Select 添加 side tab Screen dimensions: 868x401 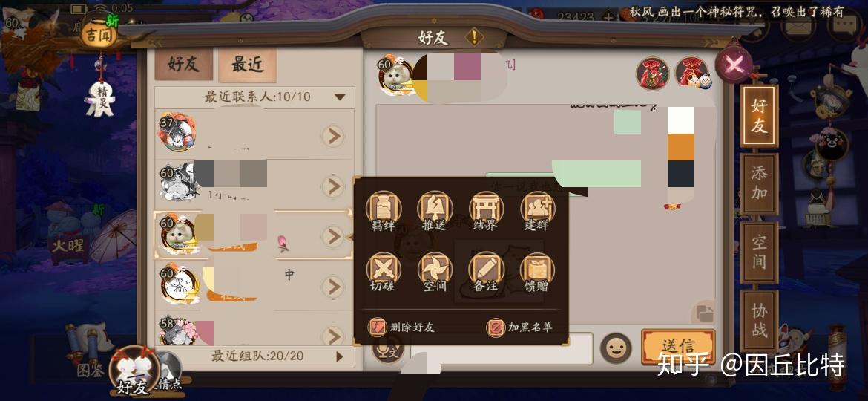pyautogui.click(x=759, y=184)
